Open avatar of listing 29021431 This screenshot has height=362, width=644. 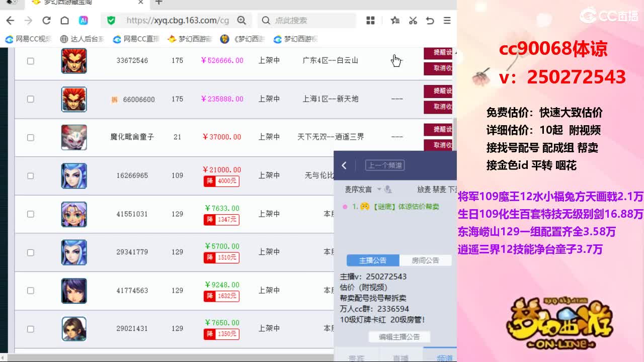pyautogui.click(x=74, y=329)
